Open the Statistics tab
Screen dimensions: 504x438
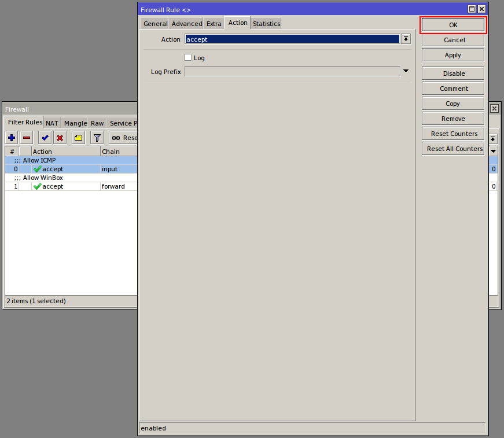[x=266, y=24]
